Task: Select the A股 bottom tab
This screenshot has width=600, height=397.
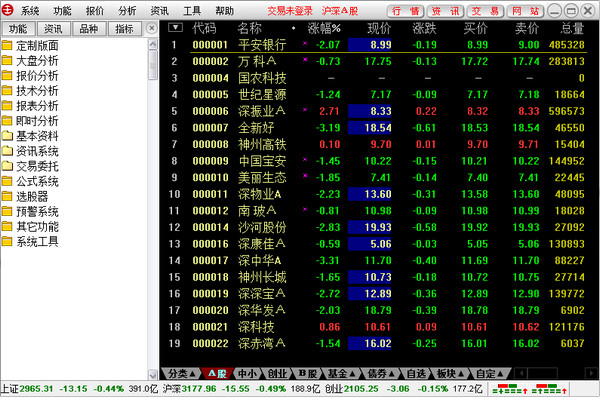Action: click(217, 373)
